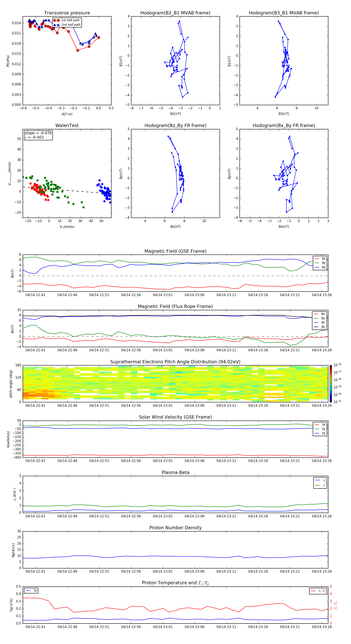This screenshot has height=644, width=351.
Task: Click "04/14 22:41" tick under GSE Magnetic Field plot
Action: (x=35, y=295)
